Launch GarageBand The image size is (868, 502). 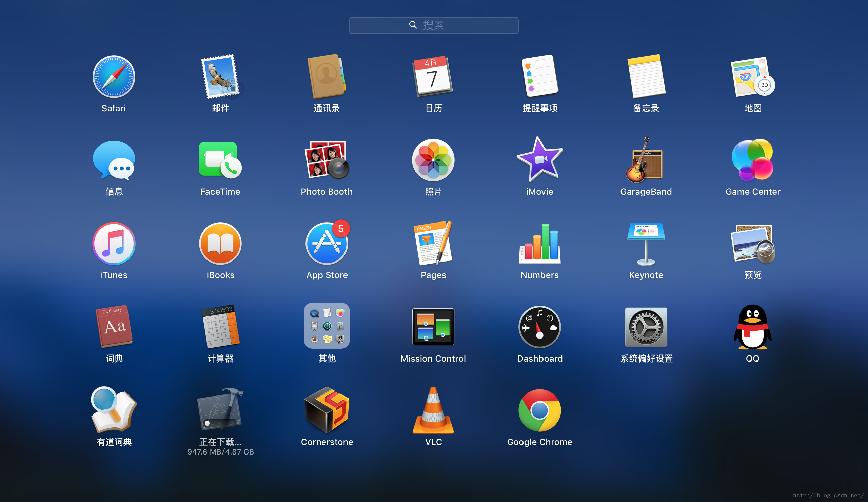[645, 160]
